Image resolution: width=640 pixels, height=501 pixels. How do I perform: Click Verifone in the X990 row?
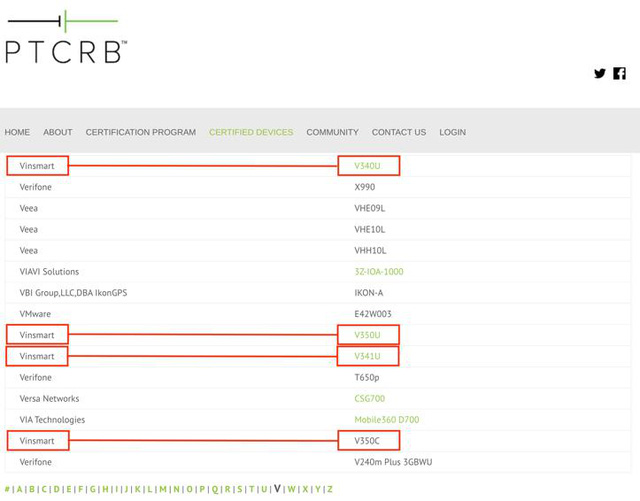point(36,187)
